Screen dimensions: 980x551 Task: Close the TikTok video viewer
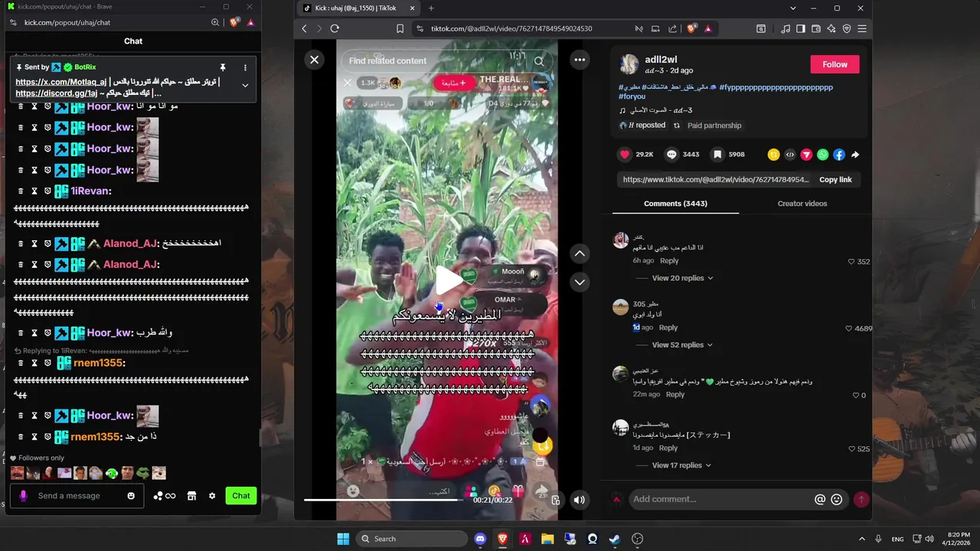[314, 60]
